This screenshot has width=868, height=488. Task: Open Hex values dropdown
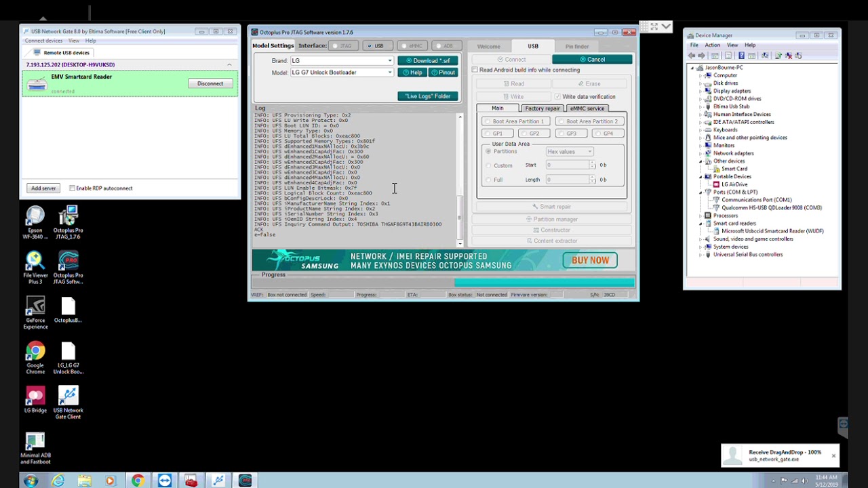[570, 152]
